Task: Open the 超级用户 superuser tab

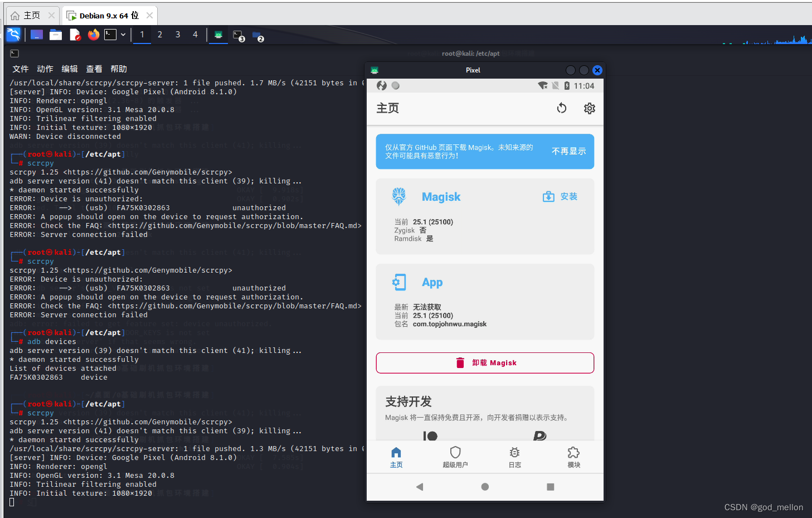Action: pyautogui.click(x=455, y=457)
